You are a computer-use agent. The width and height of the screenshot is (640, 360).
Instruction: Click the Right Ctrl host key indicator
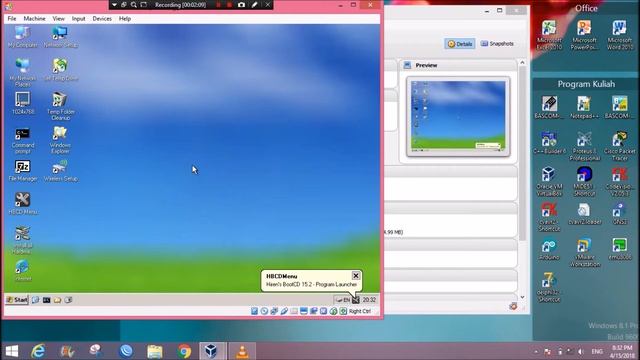pos(360,311)
